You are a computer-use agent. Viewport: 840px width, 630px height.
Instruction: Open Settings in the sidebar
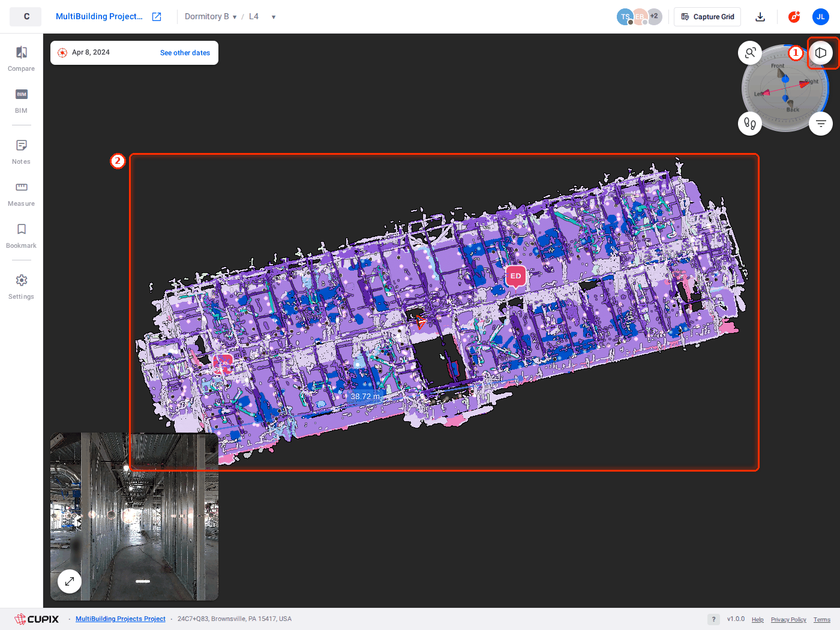[x=22, y=287]
